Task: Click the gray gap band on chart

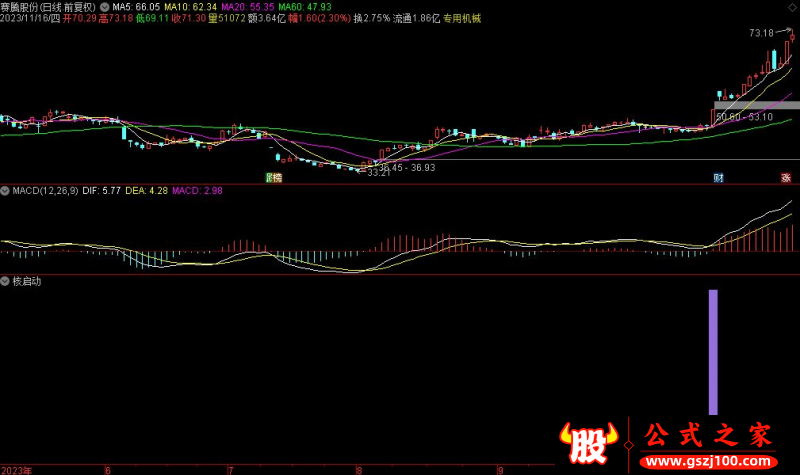Action: (757, 105)
